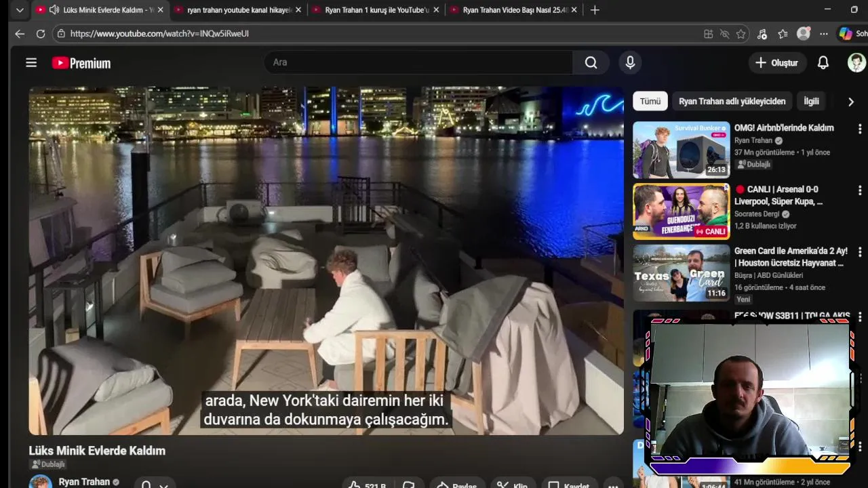Go to YouTube Premium home logo
The width and height of the screenshot is (868, 488).
[x=81, y=63]
